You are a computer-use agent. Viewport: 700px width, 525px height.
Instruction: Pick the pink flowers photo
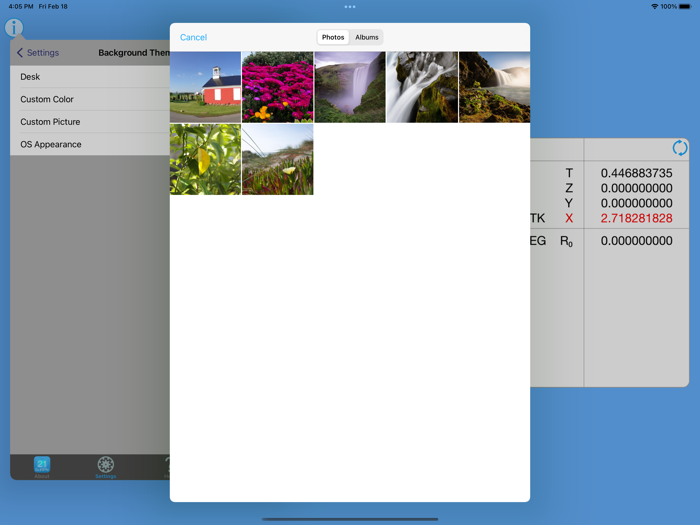point(278,87)
